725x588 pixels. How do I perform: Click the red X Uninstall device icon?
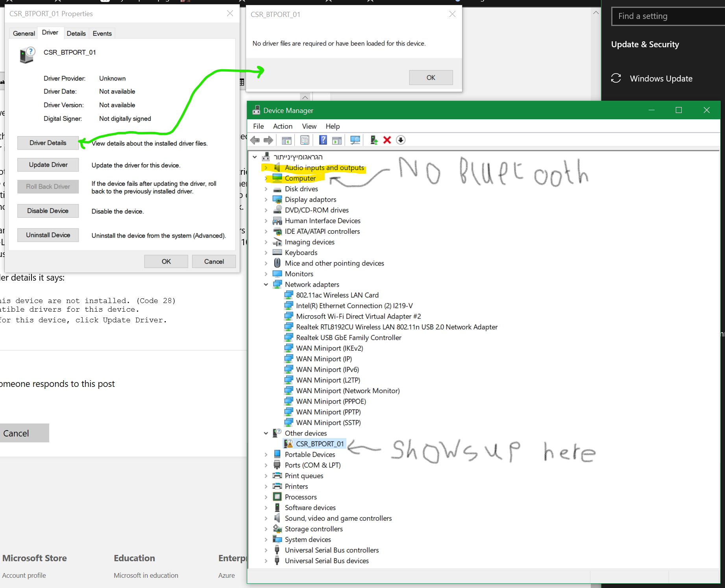point(387,140)
